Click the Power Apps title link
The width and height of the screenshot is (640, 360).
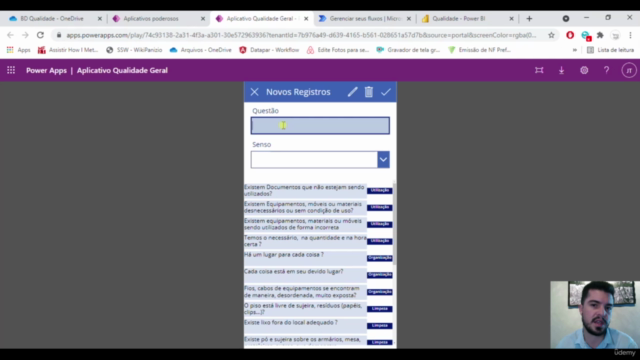pyautogui.click(x=46, y=70)
